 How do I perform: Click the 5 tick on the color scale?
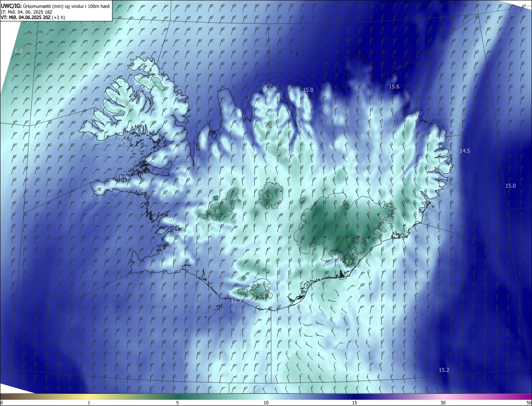(177, 403)
